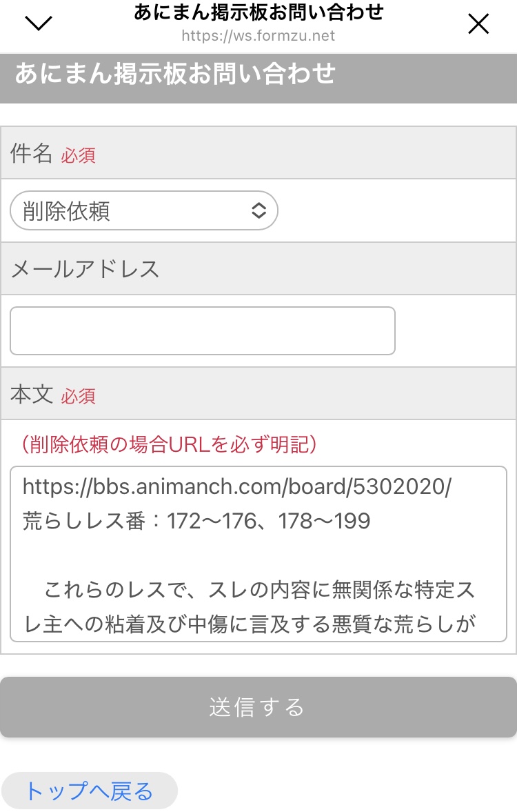This screenshot has width=517, height=812.
Task: Click the line starting これらのレスで
Action: coord(260,591)
